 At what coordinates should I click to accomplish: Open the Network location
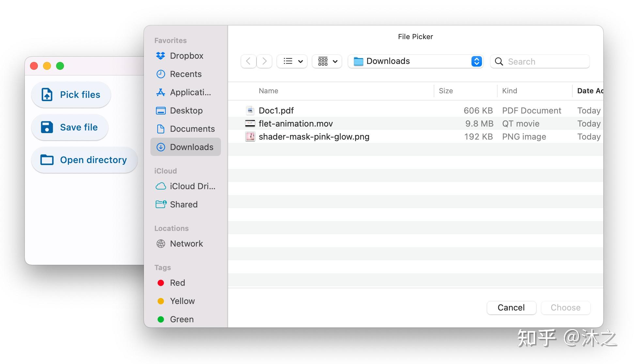pyautogui.click(x=186, y=244)
